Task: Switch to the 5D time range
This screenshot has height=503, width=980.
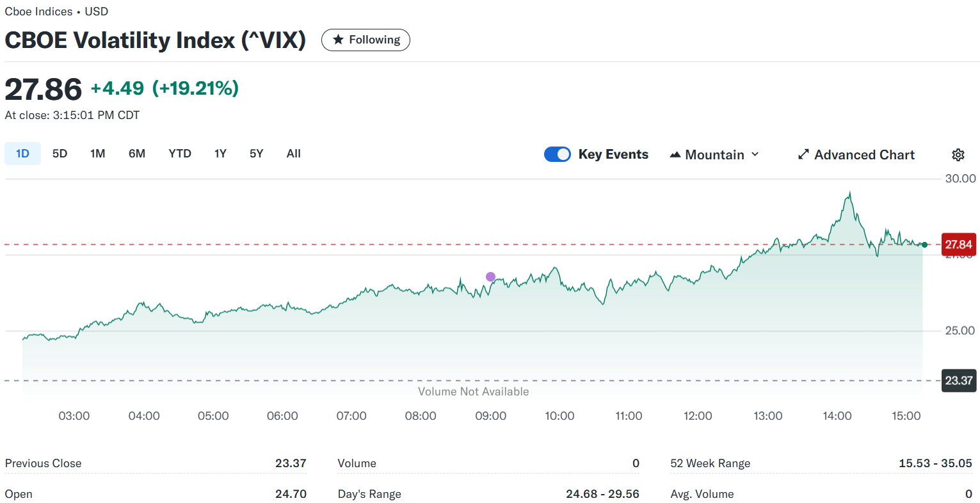Action: [x=60, y=154]
